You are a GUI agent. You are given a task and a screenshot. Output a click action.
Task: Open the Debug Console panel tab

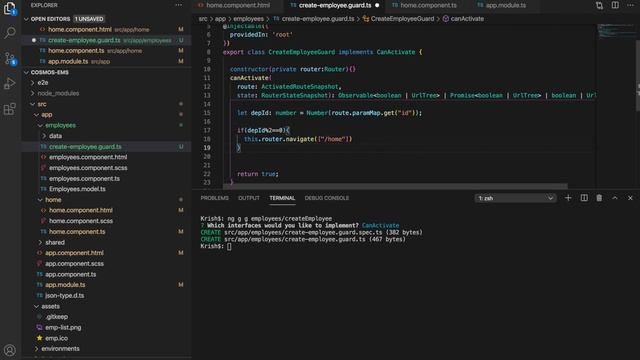pyautogui.click(x=327, y=198)
